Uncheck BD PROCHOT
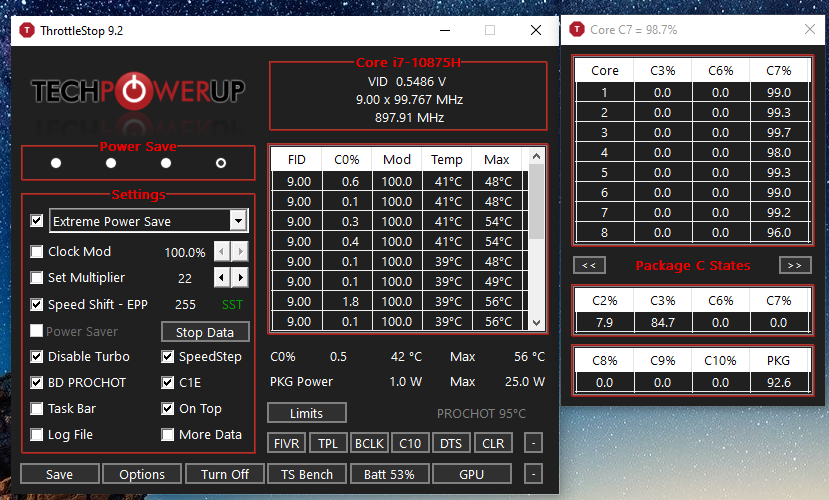 [x=36, y=383]
